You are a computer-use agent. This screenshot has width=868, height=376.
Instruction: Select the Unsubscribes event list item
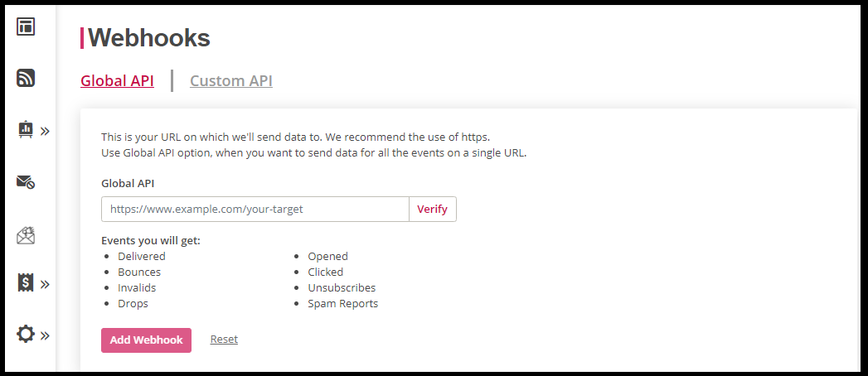pos(342,287)
